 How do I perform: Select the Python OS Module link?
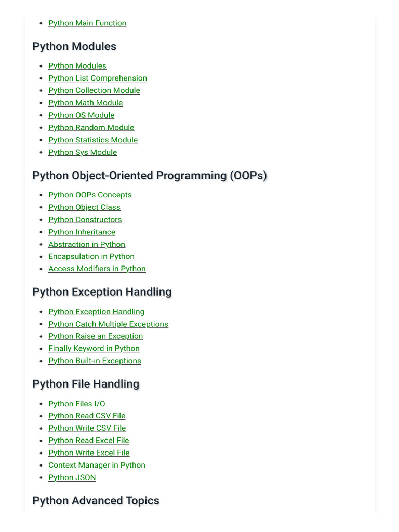(82, 115)
